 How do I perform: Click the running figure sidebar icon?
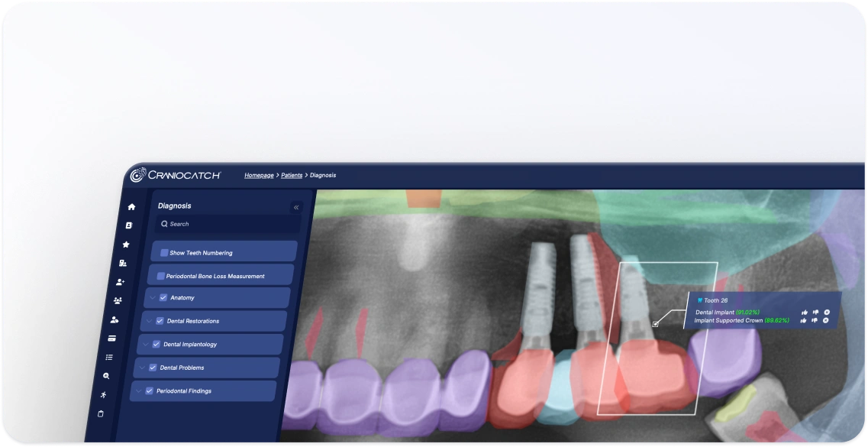coord(104,395)
